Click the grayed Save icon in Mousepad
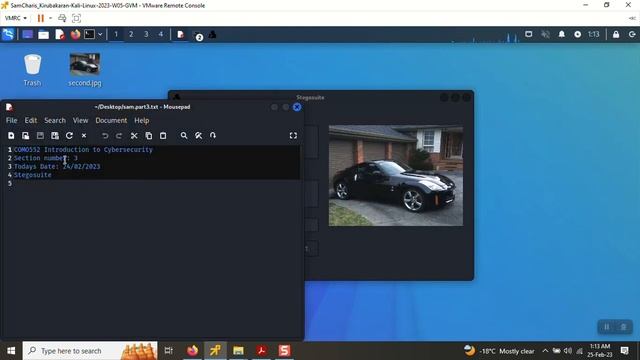This screenshot has width=640, height=360. [x=40, y=136]
